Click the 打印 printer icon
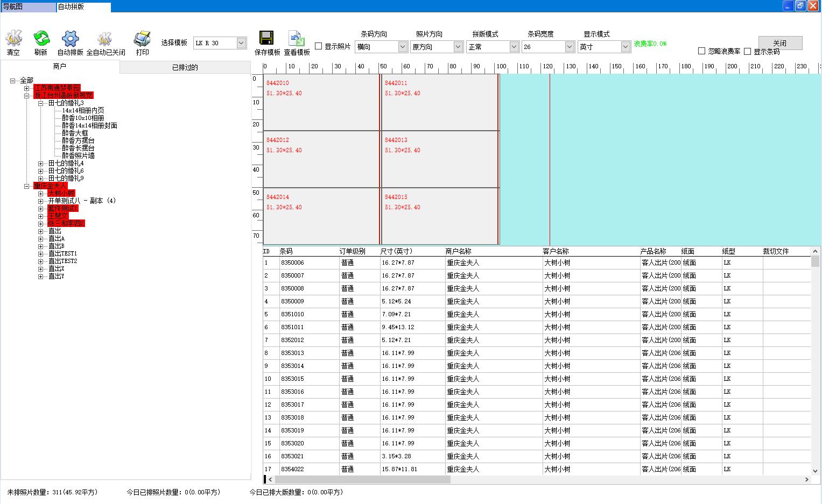This screenshot has height=504, width=822. point(142,39)
